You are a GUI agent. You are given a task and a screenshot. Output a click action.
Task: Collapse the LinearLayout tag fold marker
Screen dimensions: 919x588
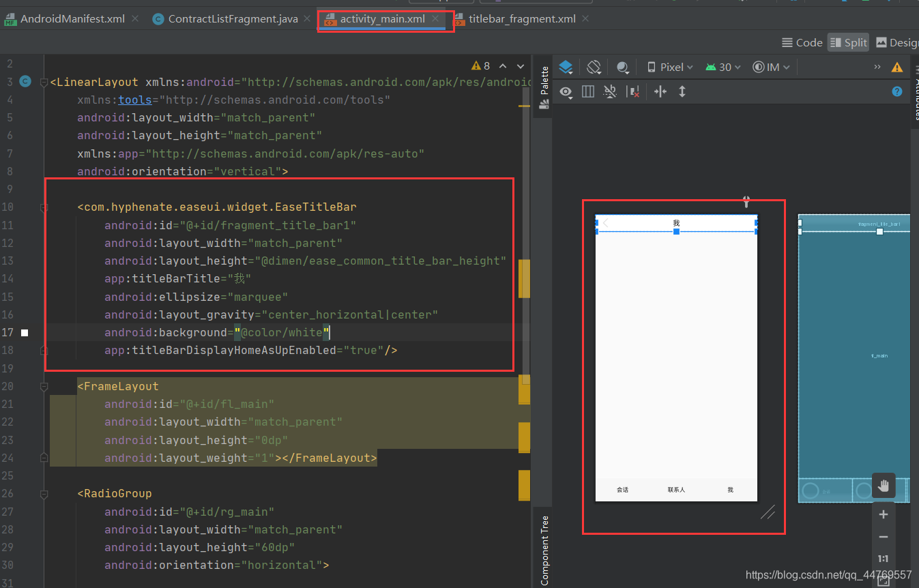tap(44, 83)
